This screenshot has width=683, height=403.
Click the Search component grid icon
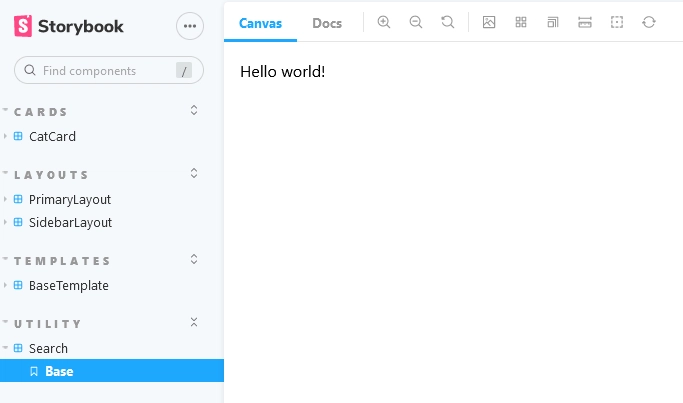coord(18,348)
